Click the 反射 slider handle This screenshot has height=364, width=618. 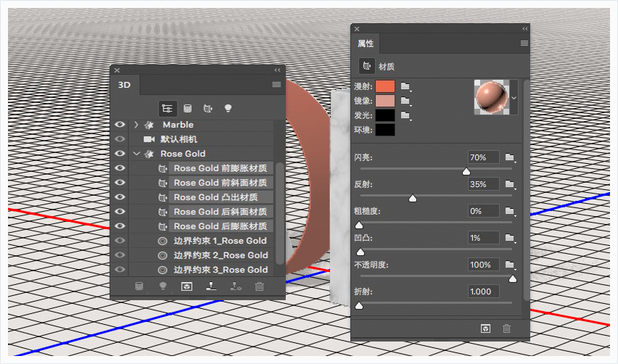413,198
